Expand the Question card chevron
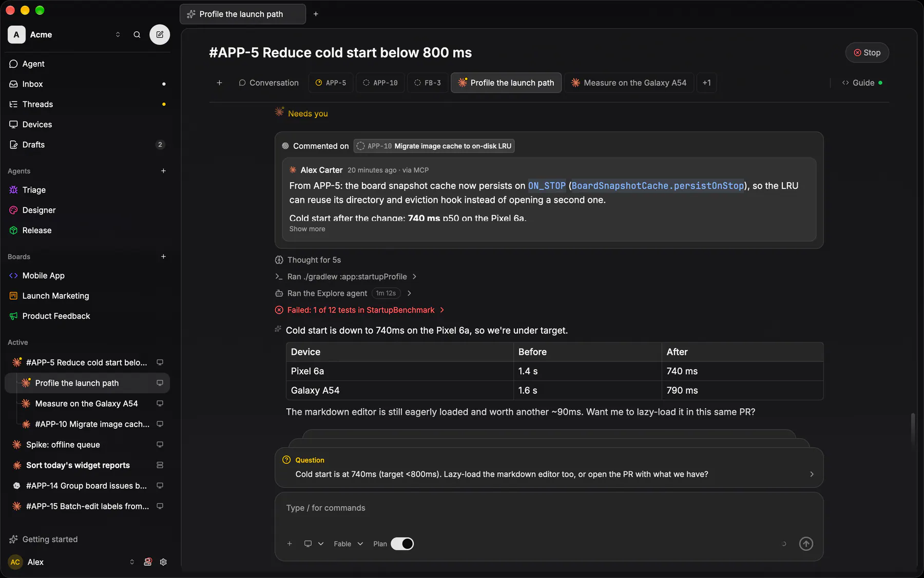Viewport: 924px width, 578px height. tap(812, 474)
